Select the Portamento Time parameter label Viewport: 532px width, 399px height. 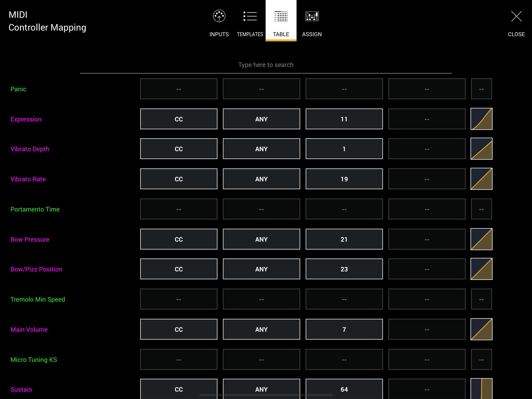point(35,209)
